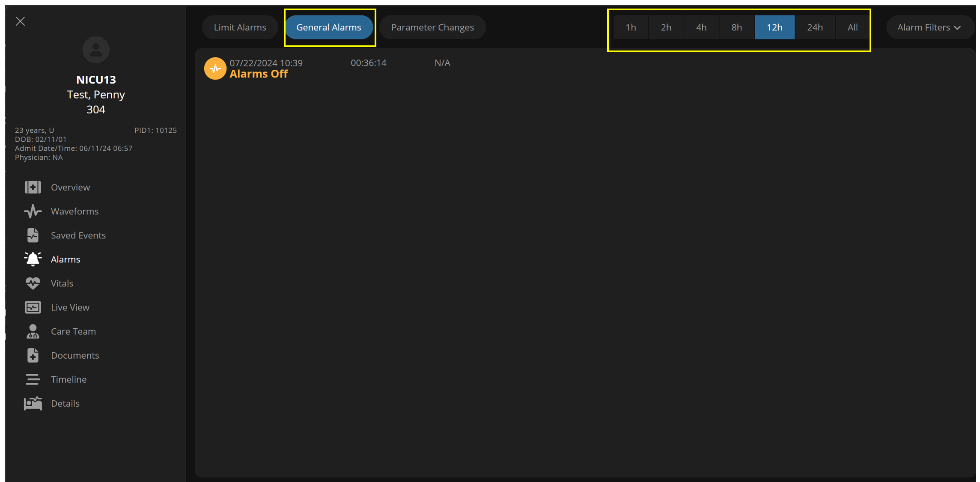980x482 pixels.
Task: Set time range to 8h
Action: [736, 27]
